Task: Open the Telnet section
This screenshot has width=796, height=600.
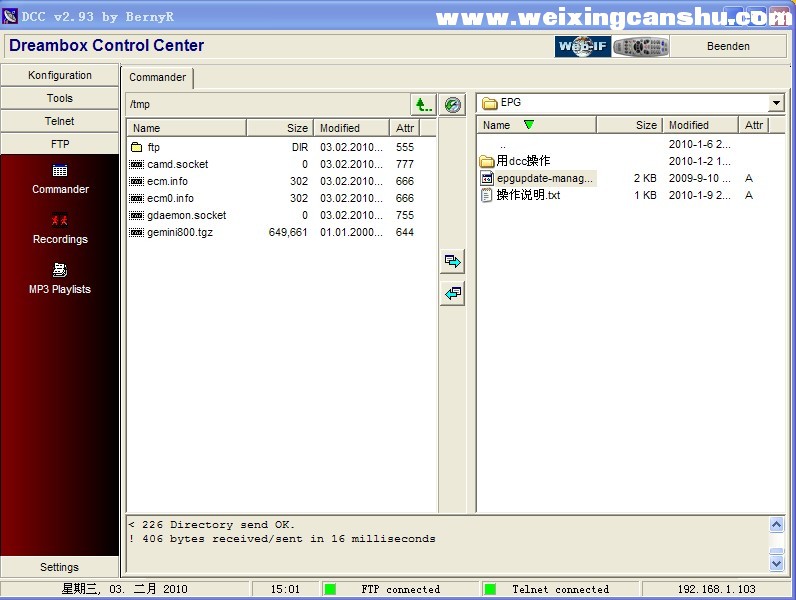Action: 60,121
